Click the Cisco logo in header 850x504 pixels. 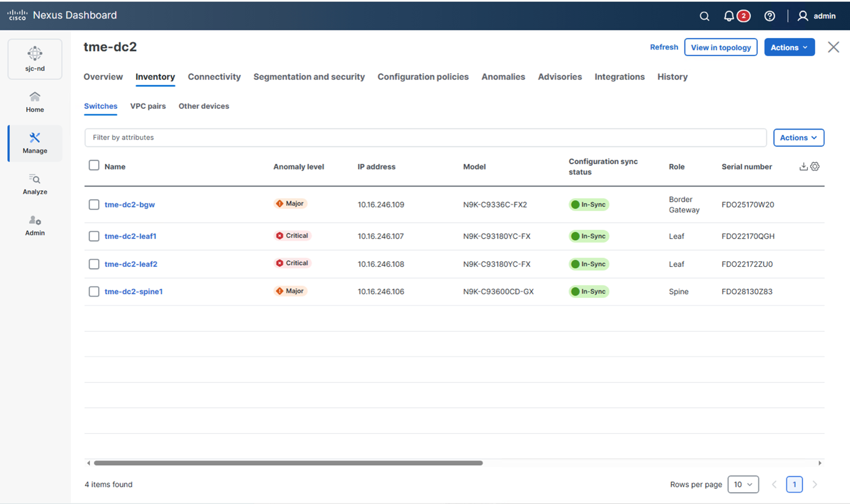tap(17, 15)
